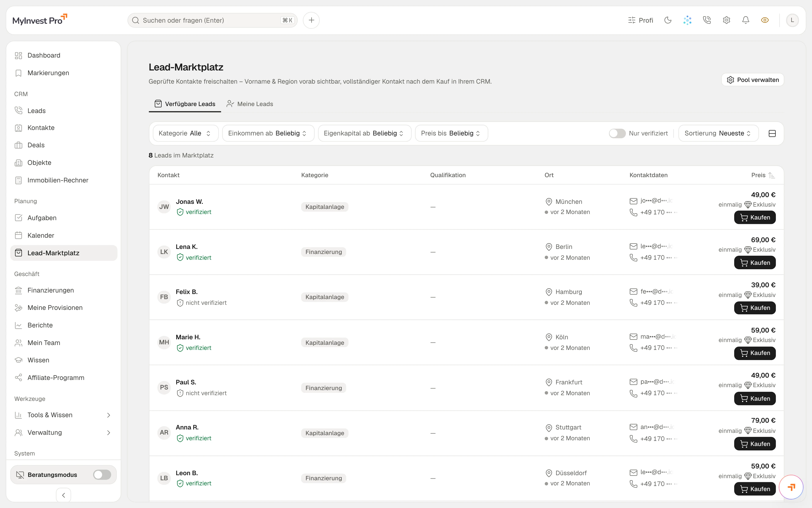
Task: Open notifications bell
Action: click(746, 20)
